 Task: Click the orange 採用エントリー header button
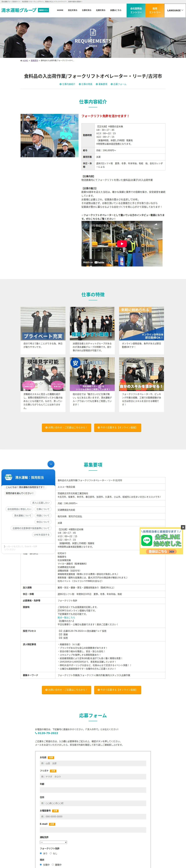155,10
